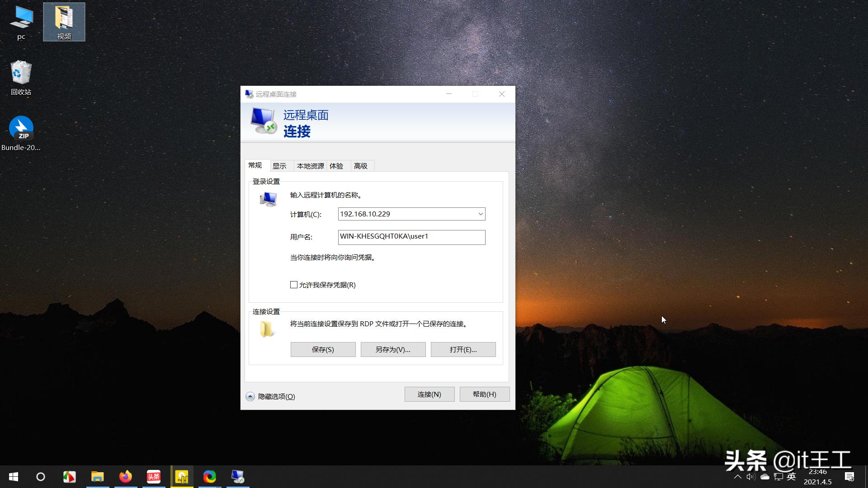This screenshot has height=488, width=868.
Task: Open the 本地资源 tab
Action: (310, 165)
